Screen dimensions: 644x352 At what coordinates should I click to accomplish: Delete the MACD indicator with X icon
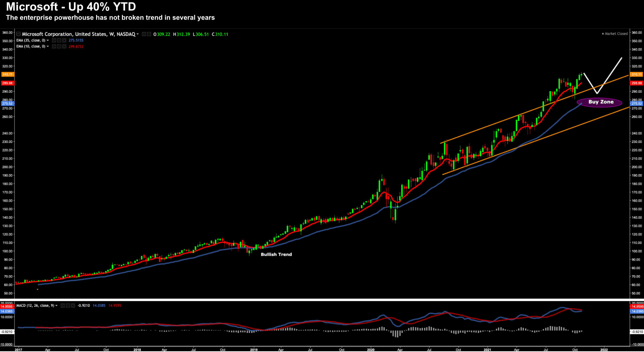coord(73,305)
